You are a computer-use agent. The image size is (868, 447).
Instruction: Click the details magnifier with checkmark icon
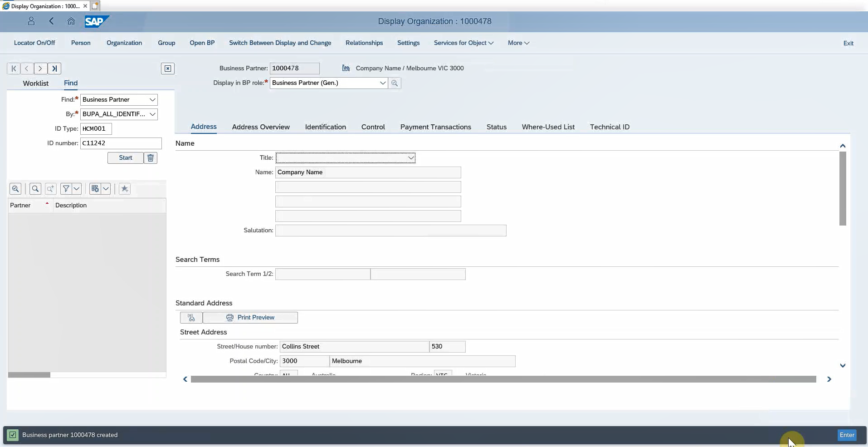pos(15,189)
